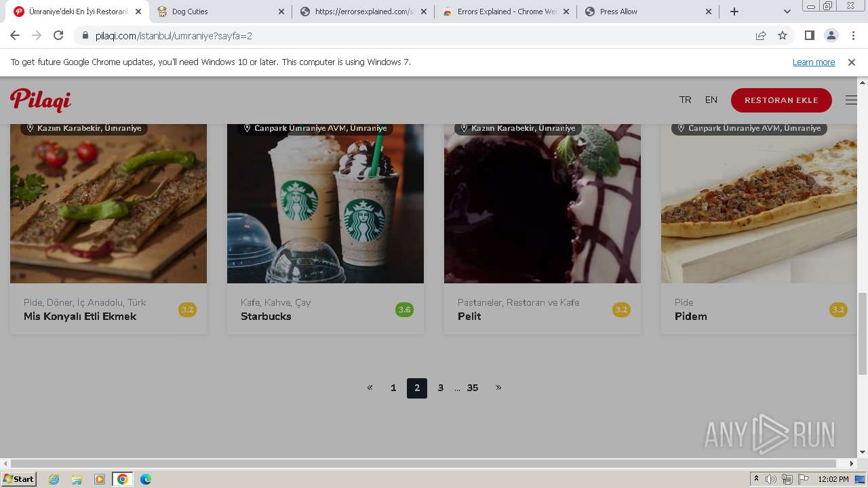This screenshot has height=488, width=868.
Task: Click the Learn more link
Action: pyautogui.click(x=814, y=62)
